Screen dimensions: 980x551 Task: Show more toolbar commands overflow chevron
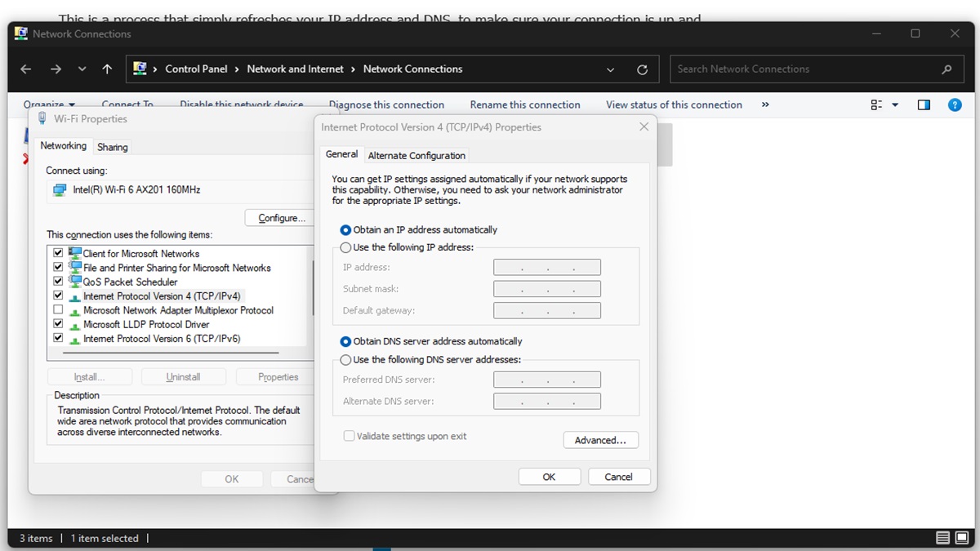tap(765, 104)
